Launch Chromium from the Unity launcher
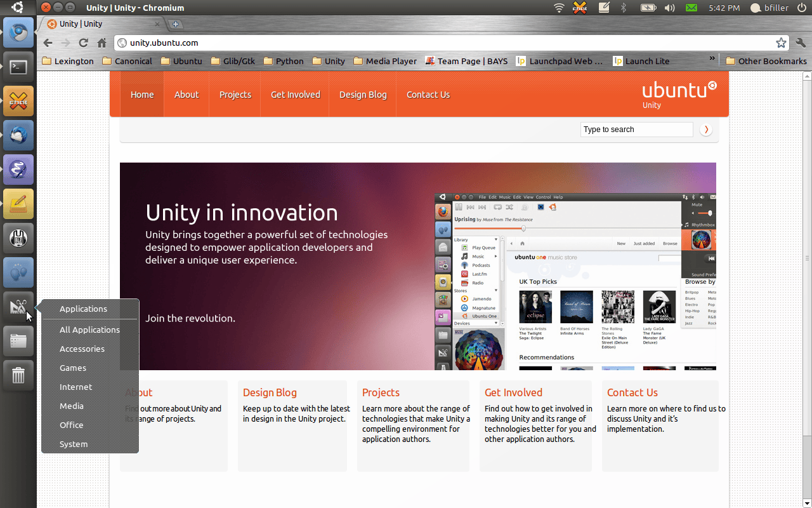 coord(18,32)
